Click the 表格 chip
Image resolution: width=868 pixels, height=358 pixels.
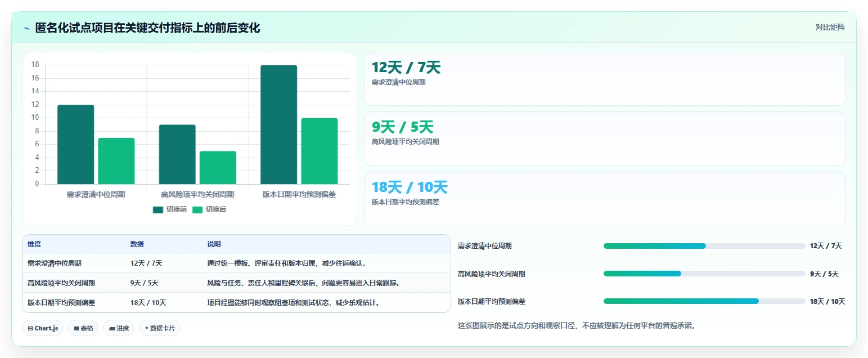83,328
